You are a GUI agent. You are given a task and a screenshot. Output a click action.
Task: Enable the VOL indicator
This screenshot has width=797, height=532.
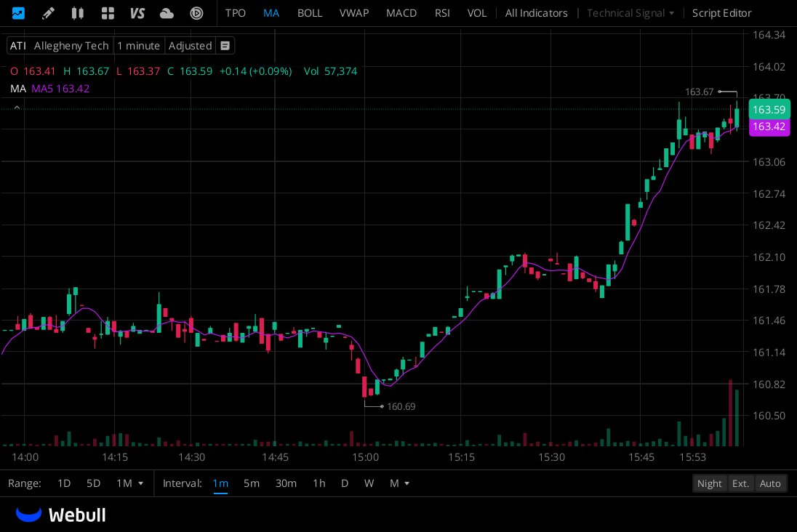pos(477,13)
